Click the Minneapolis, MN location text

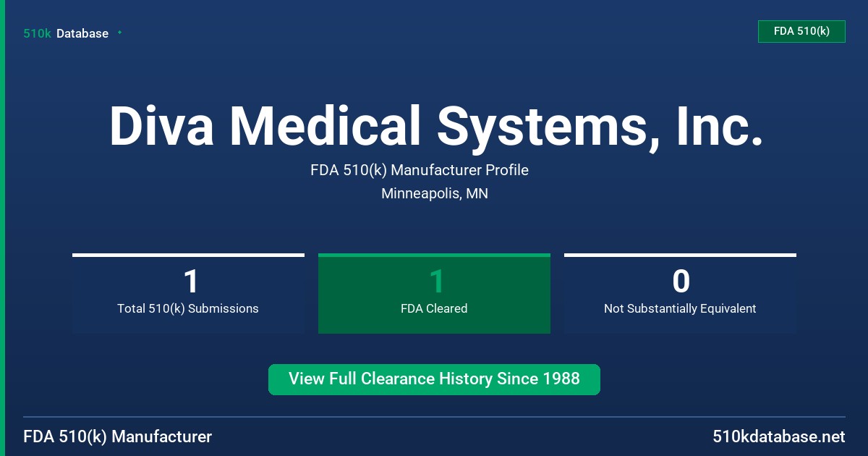pos(435,194)
